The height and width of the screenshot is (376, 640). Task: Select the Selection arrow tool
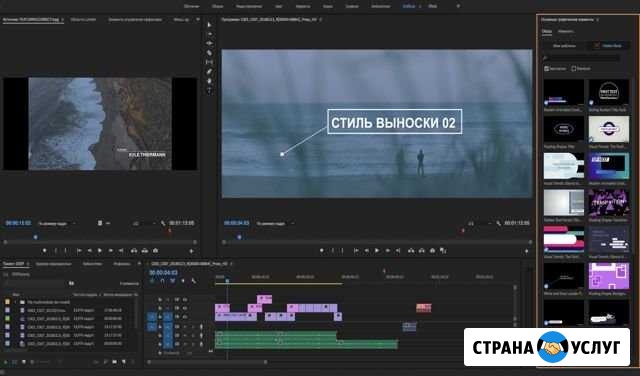[x=209, y=25]
